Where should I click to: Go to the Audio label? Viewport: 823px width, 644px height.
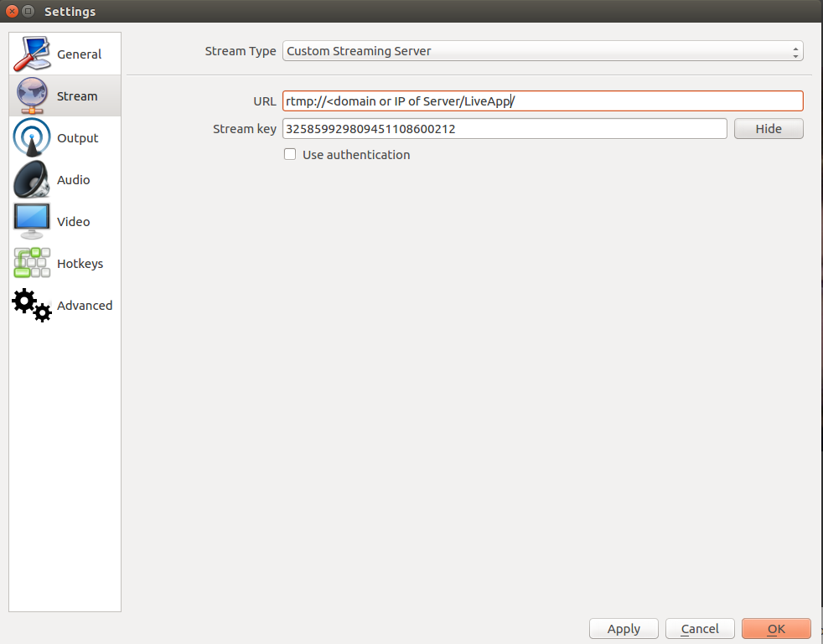[x=74, y=180]
